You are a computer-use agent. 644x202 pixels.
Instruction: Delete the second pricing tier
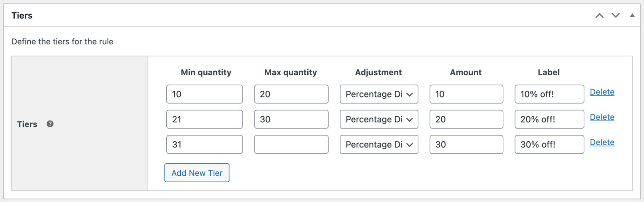[602, 117]
